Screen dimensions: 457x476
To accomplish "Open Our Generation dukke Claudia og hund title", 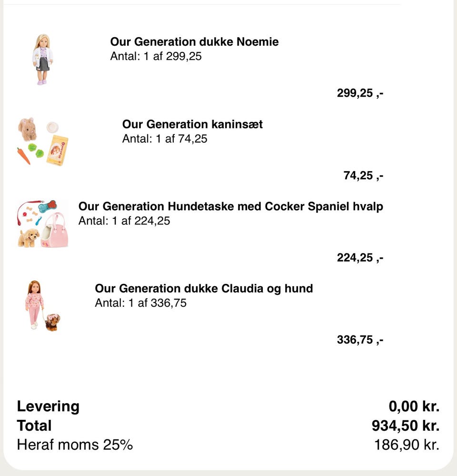I will pos(204,289).
